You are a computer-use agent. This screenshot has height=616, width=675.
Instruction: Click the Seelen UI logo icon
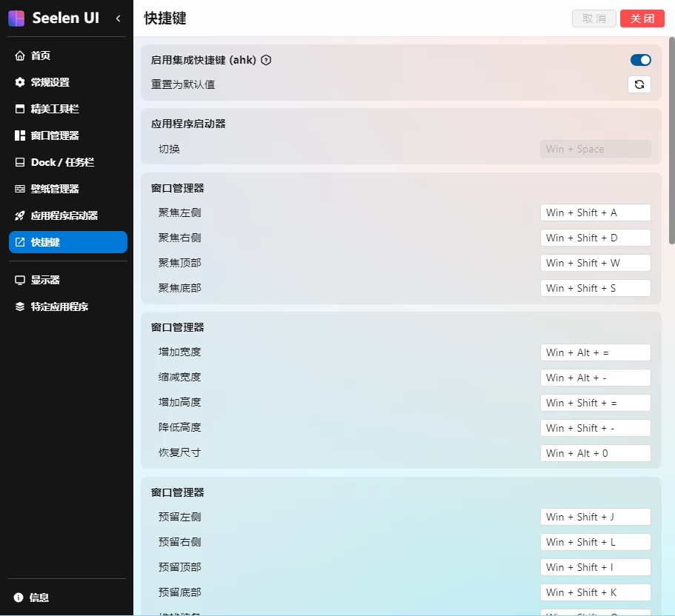(x=16, y=19)
